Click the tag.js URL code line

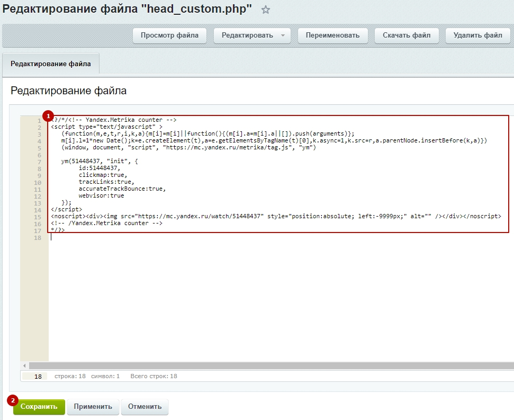pos(188,147)
